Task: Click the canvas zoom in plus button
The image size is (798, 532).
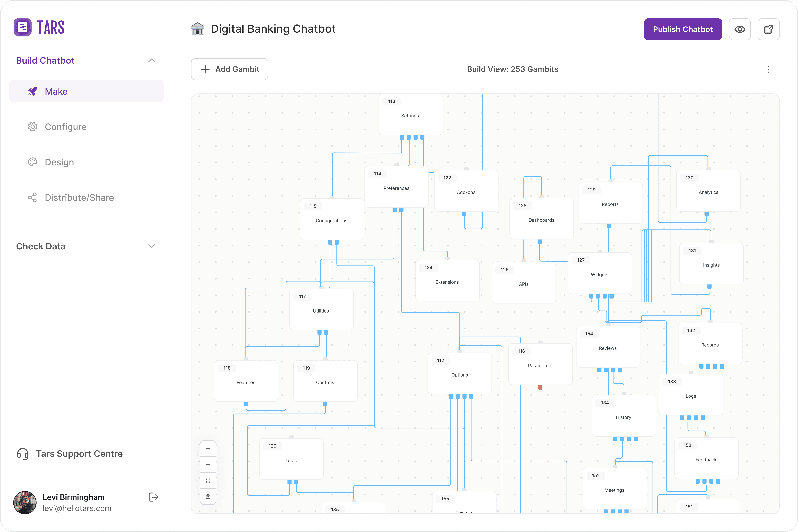Action: click(208, 448)
